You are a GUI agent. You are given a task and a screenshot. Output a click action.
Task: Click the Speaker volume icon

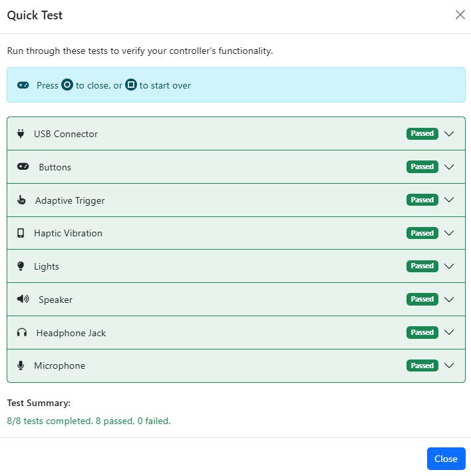click(23, 299)
